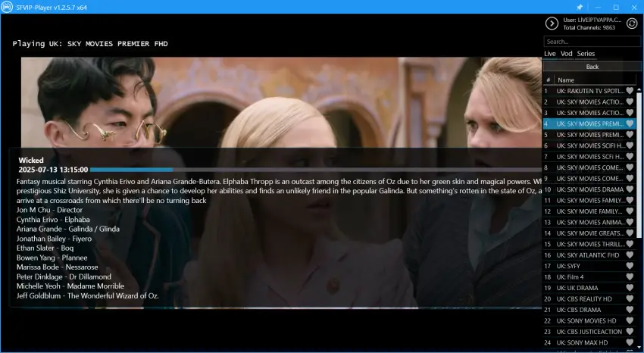
Task: Favorite UK: SKY MOVIES THRILL heart icon
Action: [x=630, y=244]
